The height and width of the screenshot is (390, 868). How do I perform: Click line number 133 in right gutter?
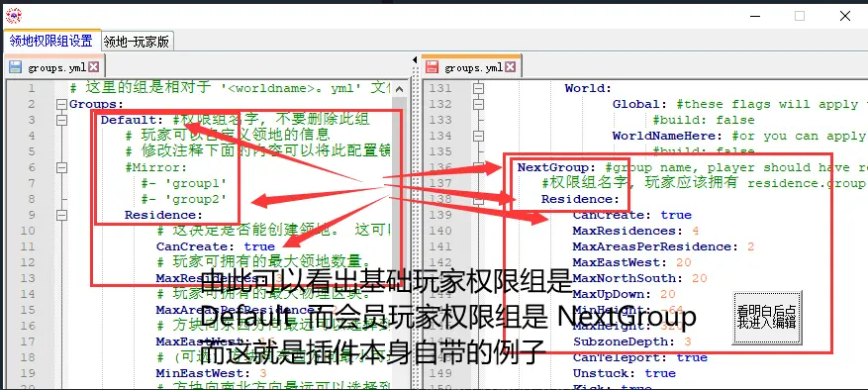tap(440, 120)
